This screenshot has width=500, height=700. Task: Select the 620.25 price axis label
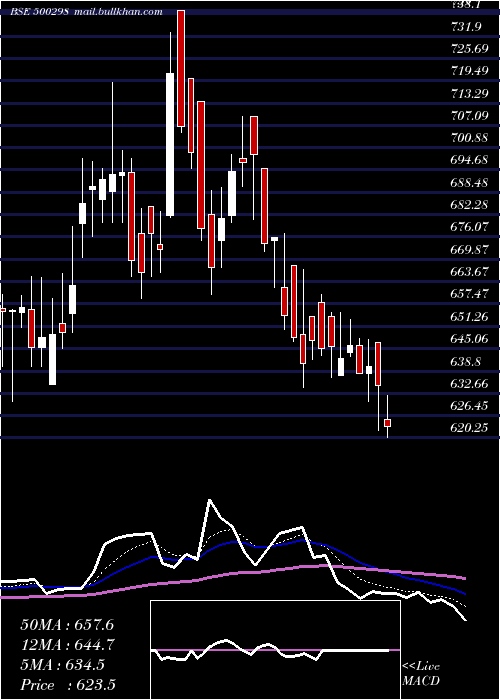point(469,428)
